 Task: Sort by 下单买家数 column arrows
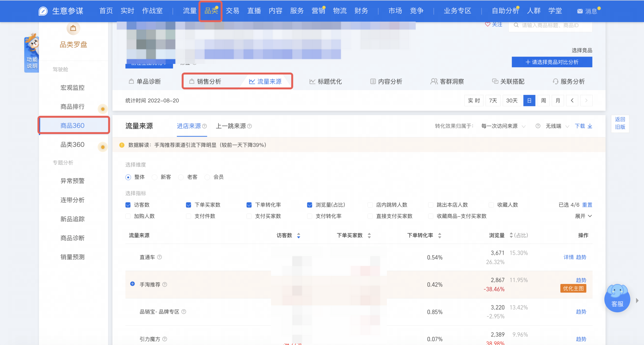(369, 236)
